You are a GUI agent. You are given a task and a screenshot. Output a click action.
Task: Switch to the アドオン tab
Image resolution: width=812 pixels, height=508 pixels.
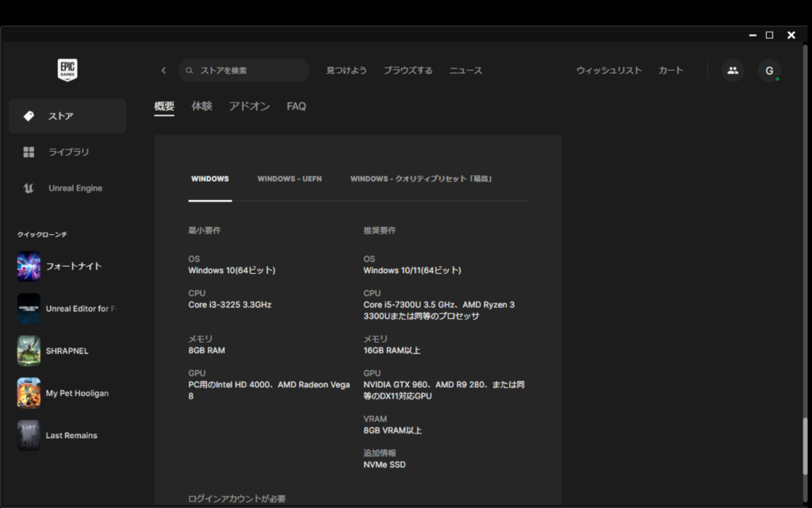coord(250,106)
